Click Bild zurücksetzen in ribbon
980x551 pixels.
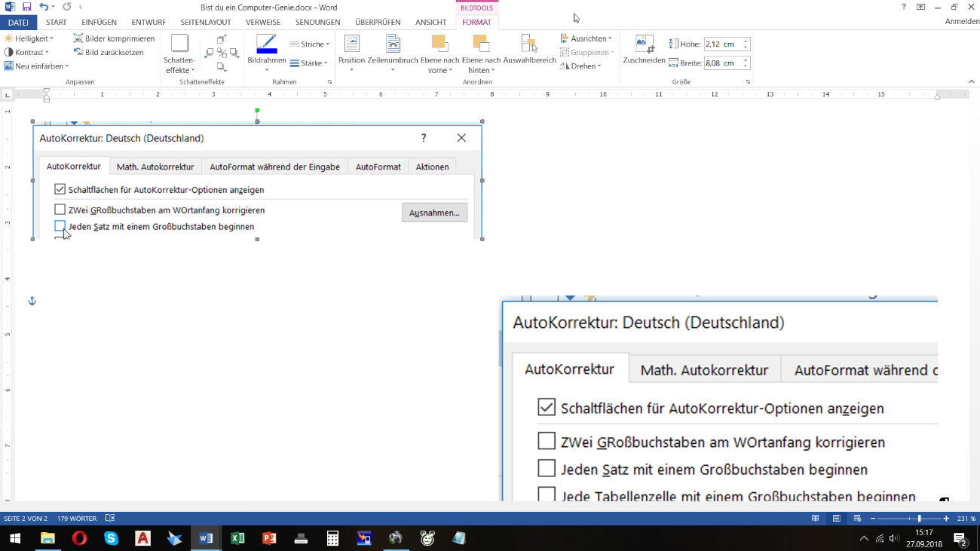(109, 53)
